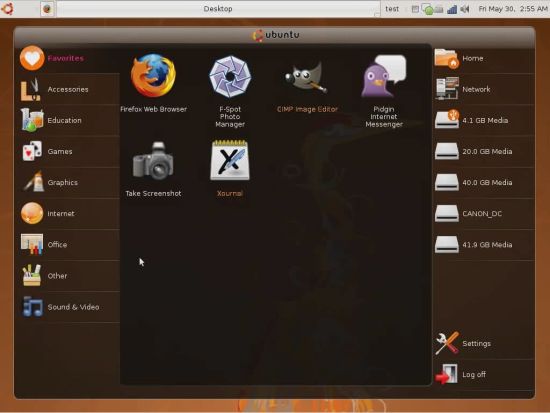Open Settings tools icon

[447, 343]
